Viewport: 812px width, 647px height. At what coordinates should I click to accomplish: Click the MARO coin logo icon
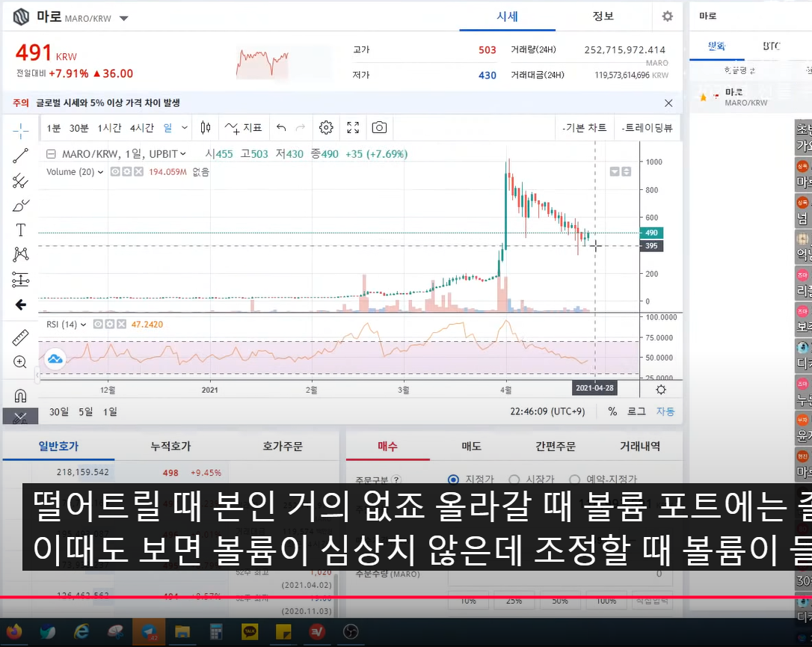coord(21,16)
